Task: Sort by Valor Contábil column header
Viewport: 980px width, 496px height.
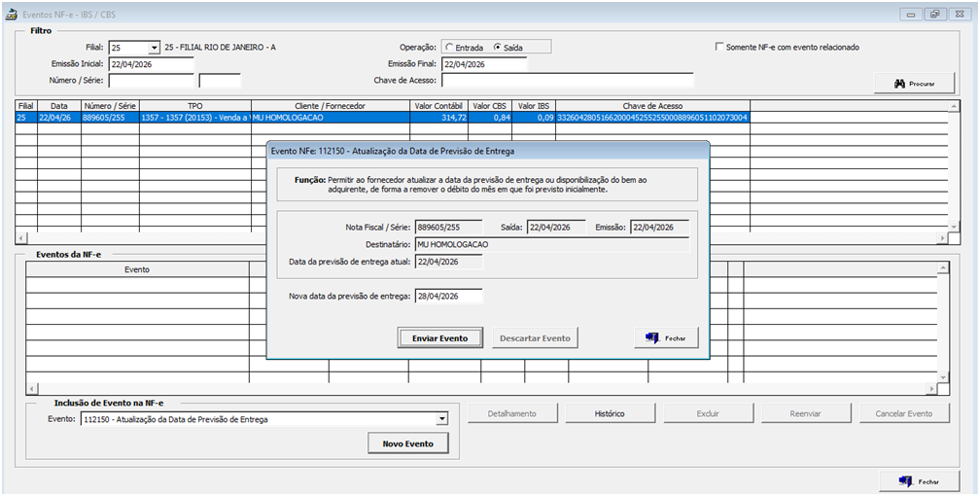Action: [437, 105]
